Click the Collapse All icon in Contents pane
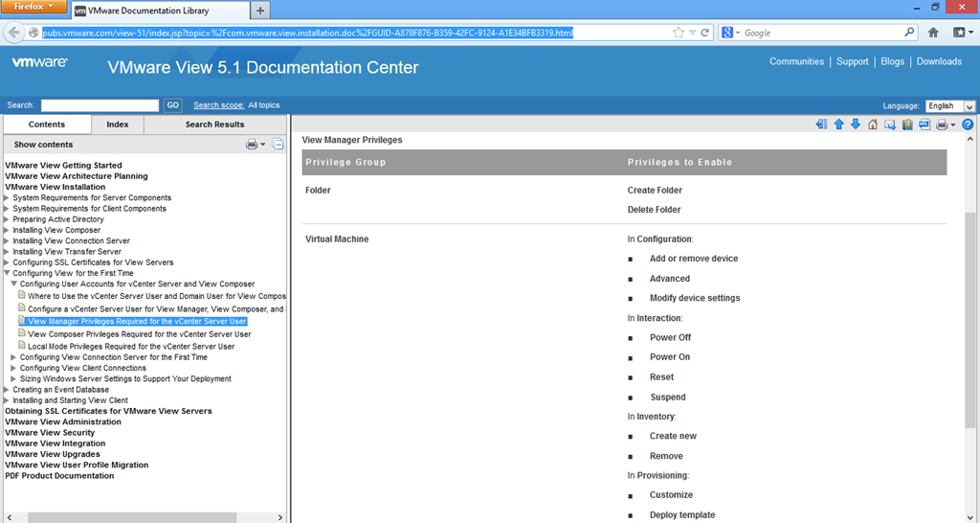The width and height of the screenshot is (980, 523). (278, 145)
